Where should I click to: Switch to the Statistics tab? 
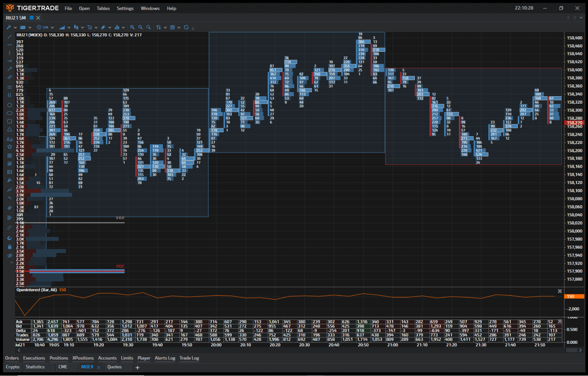(36, 367)
